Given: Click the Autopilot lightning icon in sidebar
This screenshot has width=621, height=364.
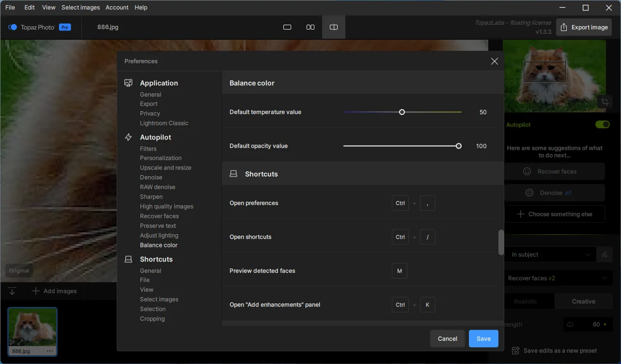Looking at the screenshot, I should 128,137.
